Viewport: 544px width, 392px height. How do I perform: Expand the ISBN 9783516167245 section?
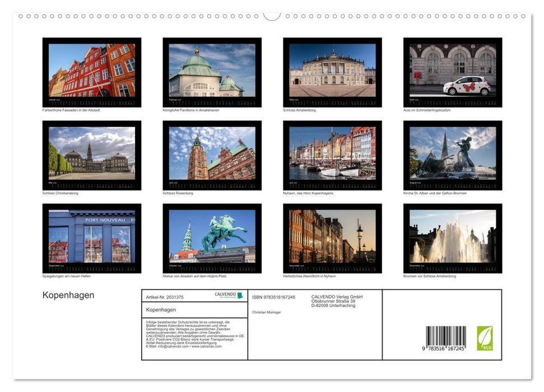[x=274, y=297]
